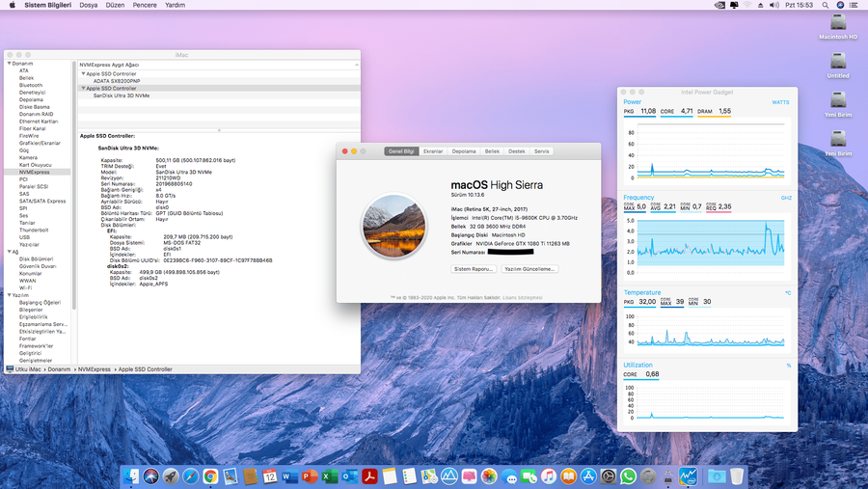Click Intel Power Gadget dock icon

[688, 476]
